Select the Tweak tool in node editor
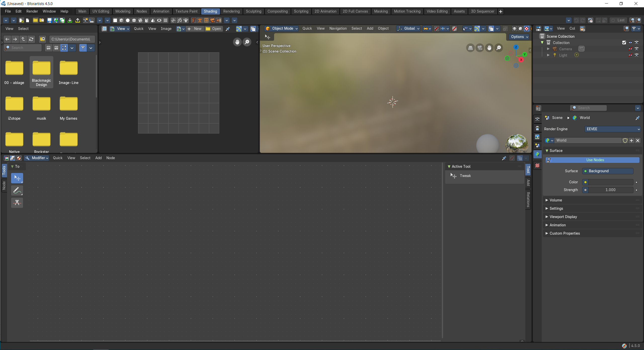The image size is (644, 350). pyautogui.click(x=17, y=178)
